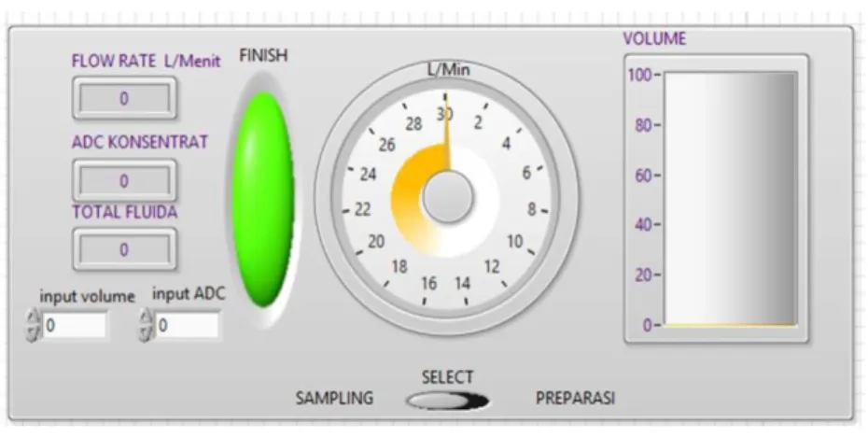Click the 8 mark on the gauge dial

coord(532,209)
